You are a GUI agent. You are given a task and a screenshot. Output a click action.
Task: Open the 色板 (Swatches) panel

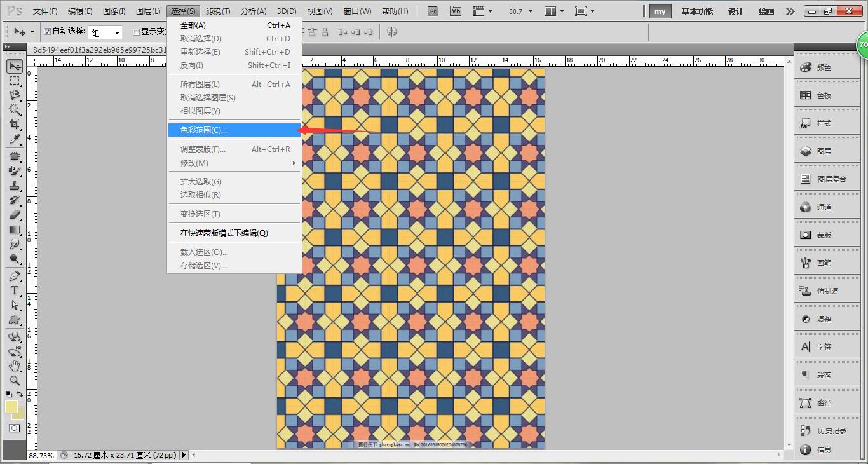point(826,94)
